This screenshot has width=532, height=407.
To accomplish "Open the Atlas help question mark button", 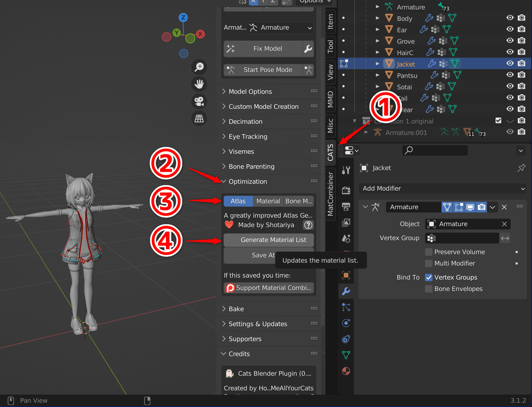I will pos(308,225).
